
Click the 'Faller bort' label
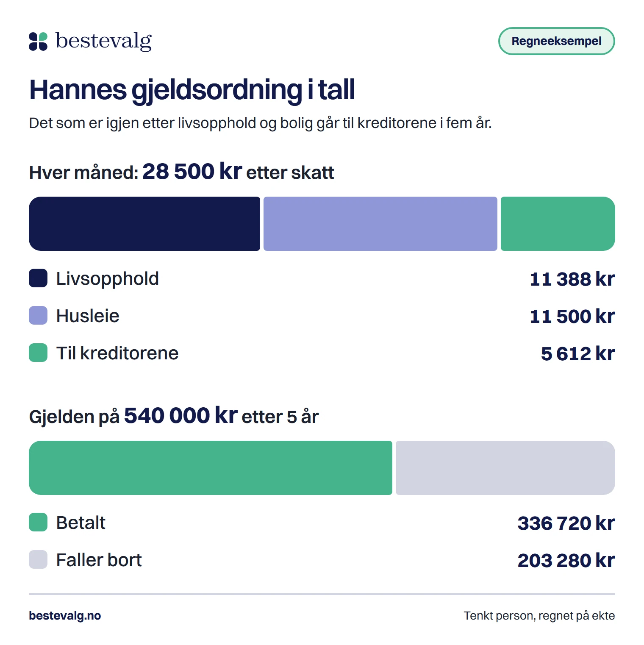pos(99,560)
